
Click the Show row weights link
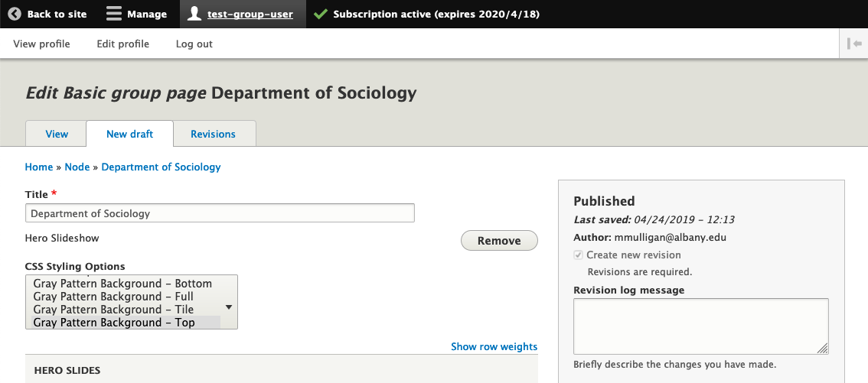pyautogui.click(x=494, y=346)
